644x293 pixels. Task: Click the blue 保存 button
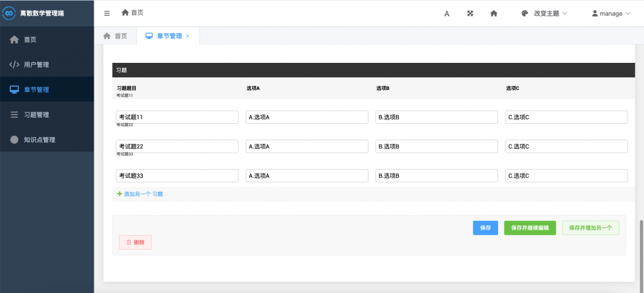pyautogui.click(x=486, y=228)
